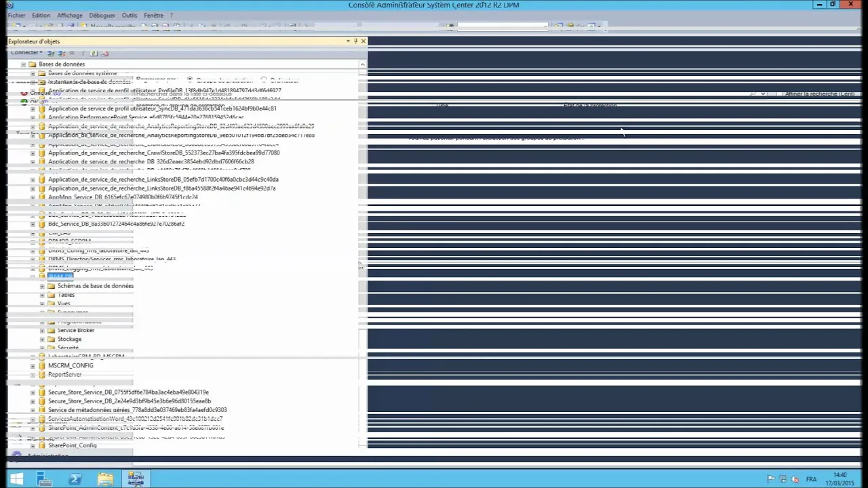Expand the MSCRM_CONFIG database
Screen dimensions: 868x488
coord(33,366)
